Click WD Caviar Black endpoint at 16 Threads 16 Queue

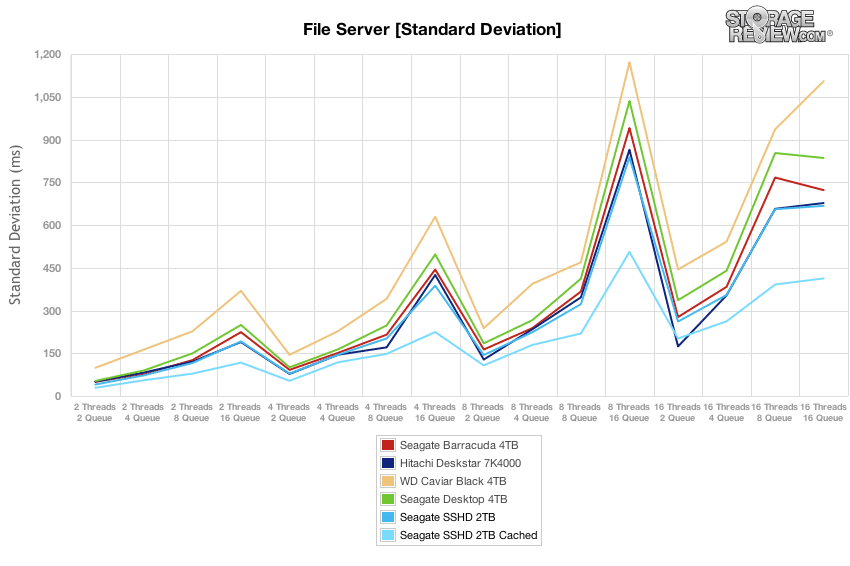click(823, 81)
